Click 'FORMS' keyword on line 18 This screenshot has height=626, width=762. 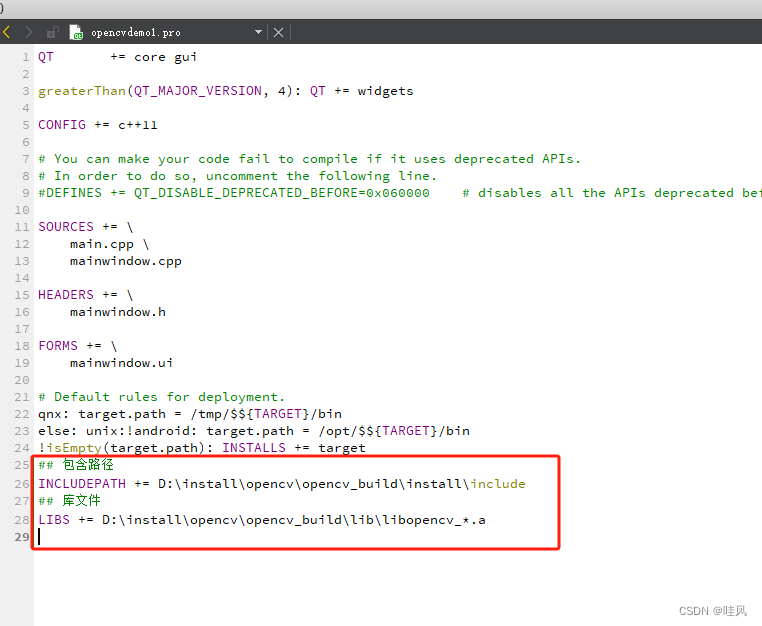tap(58, 346)
